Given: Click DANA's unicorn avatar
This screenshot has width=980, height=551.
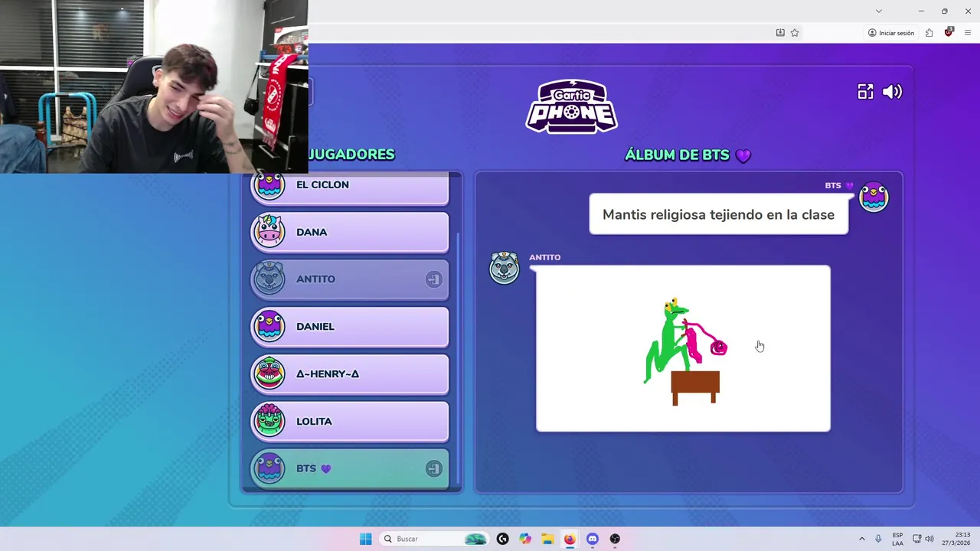Looking at the screenshot, I should pos(269,232).
